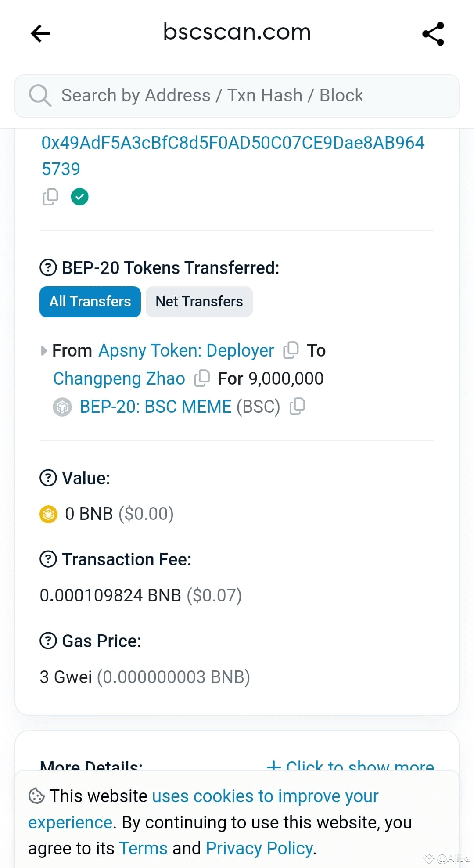Open the Changpeng Zhao address link
The height and width of the screenshot is (868, 474).
pyautogui.click(x=119, y=378)
